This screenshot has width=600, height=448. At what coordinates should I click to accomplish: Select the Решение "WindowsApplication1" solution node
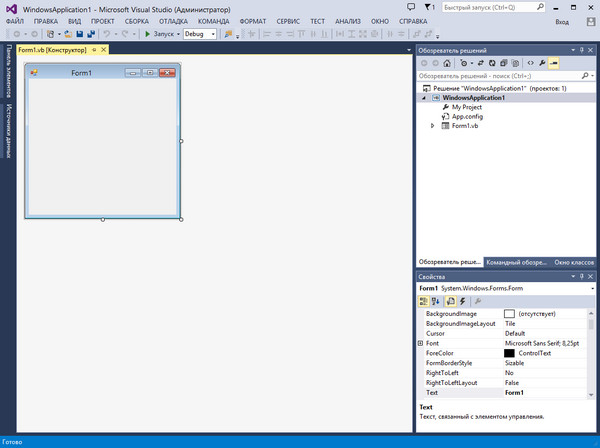coord(499,88)
